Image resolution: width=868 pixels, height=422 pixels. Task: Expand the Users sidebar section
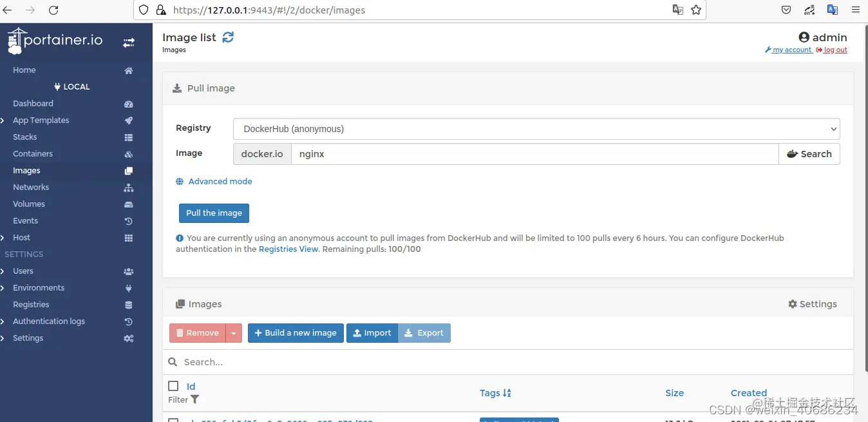[x=3, y=271]
